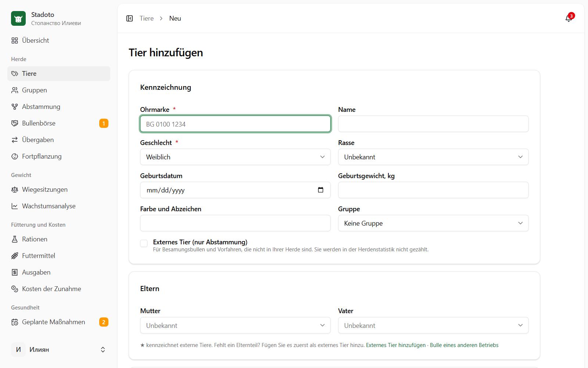Click the chart icon next to Wachstumsanalyse
588x368 pixels.
15,206
